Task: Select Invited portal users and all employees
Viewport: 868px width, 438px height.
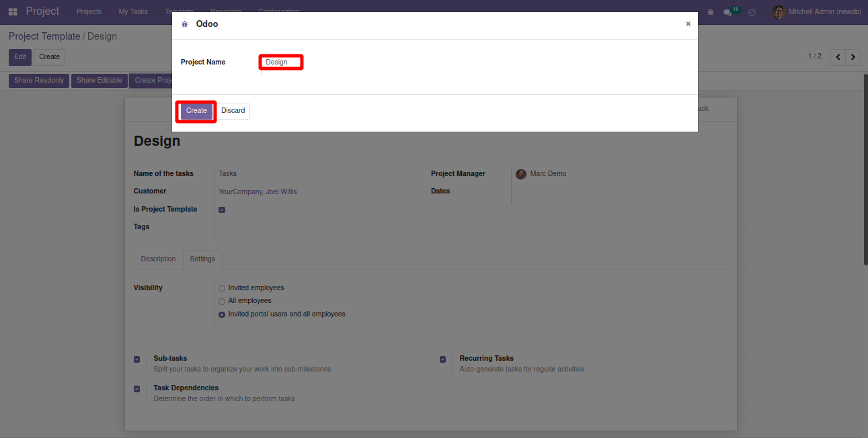Action: pos(222,314)
